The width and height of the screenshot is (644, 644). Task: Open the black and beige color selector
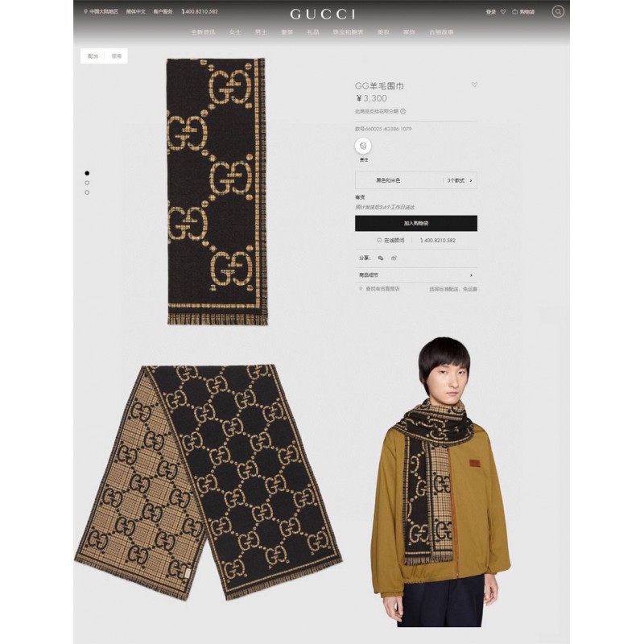[x=416, y=180]
